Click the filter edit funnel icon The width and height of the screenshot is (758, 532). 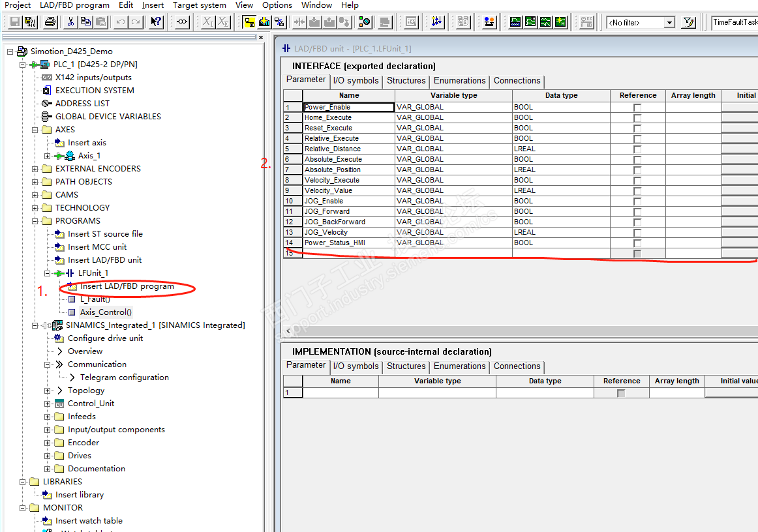pos(689,22)
